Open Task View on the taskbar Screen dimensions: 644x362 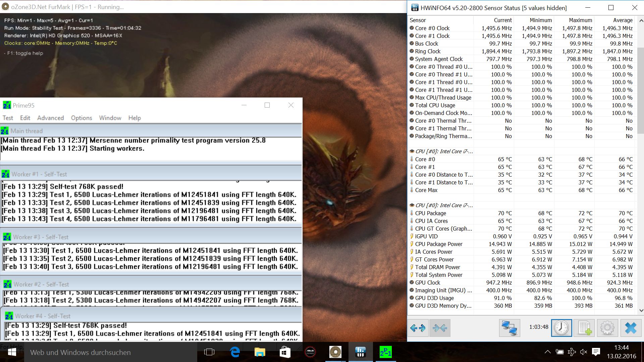(x=209, y=352)
